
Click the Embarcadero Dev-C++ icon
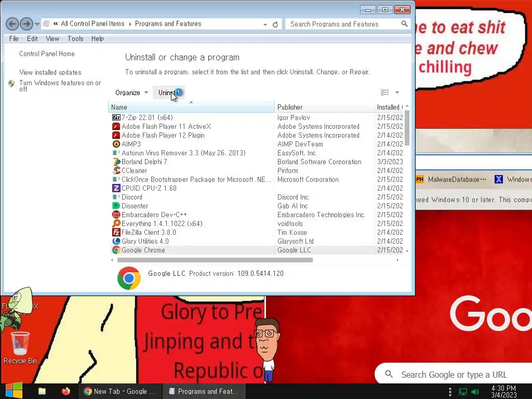116,215
